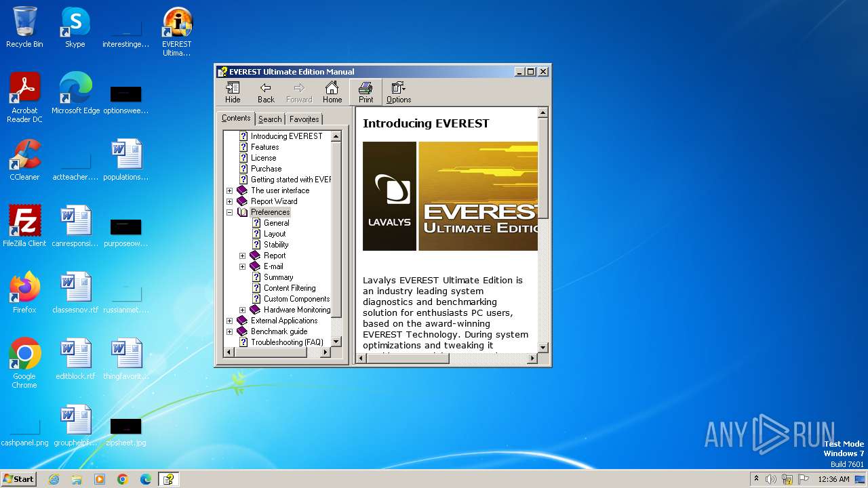The image size is (868, 488).
Task: Select the License topic
Action: tap(263, 158)
